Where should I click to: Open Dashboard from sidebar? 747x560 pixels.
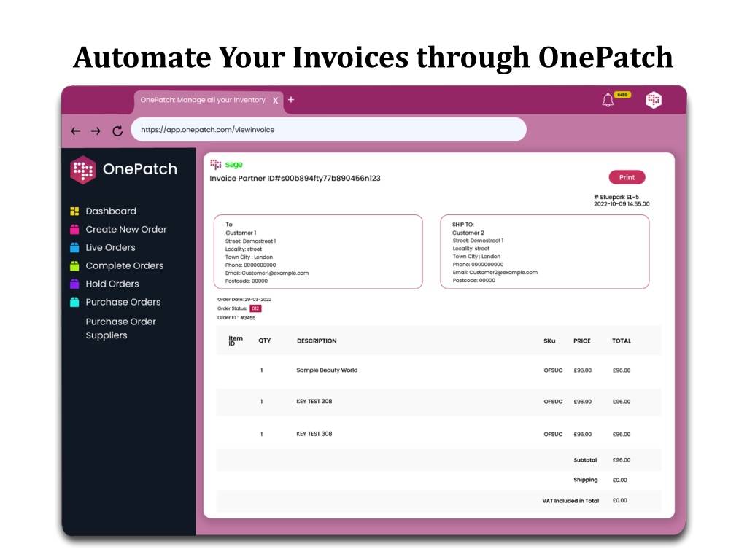111,211
